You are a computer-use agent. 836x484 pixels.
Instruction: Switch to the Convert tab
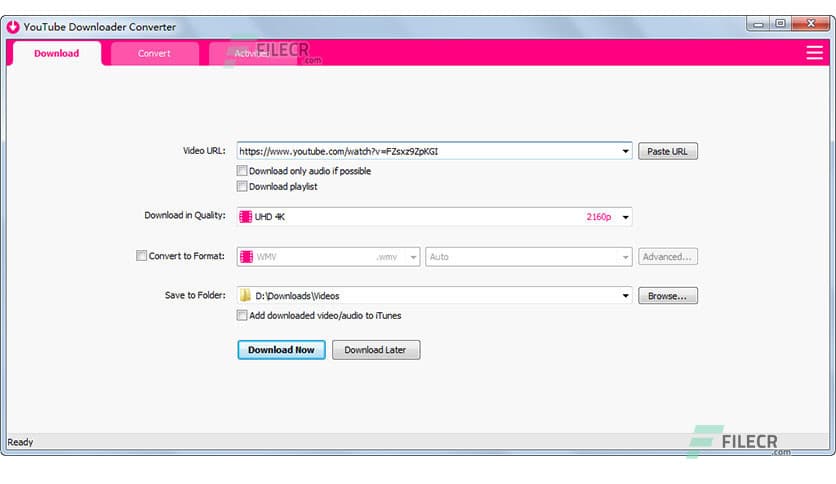[x=154, y=53]
